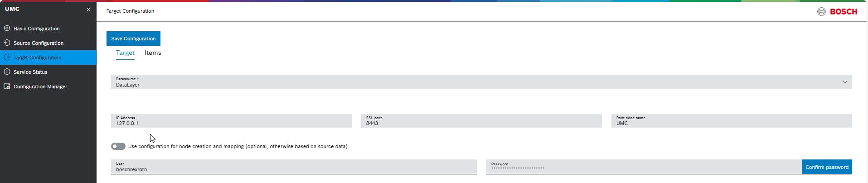Click the Configuration Manager icon
868x183 pixels.
(x=7, y=86)
